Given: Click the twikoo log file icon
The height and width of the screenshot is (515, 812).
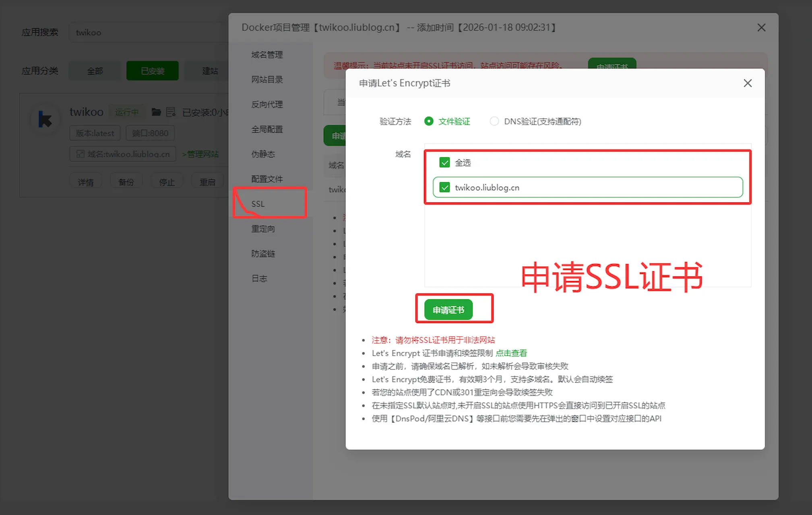Looking at the screenshot, I should pos(171,112).
